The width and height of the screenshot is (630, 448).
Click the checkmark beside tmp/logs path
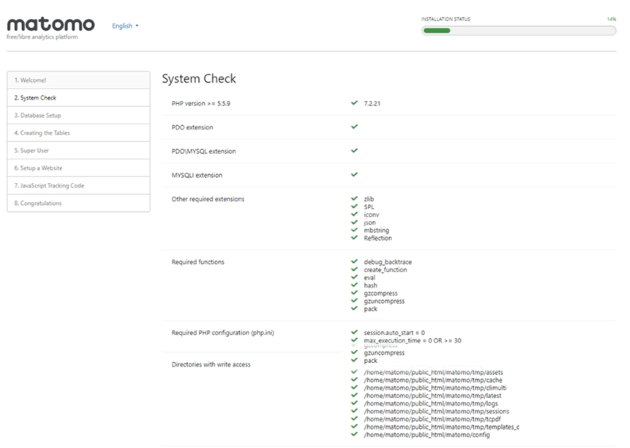coord(354,403)
